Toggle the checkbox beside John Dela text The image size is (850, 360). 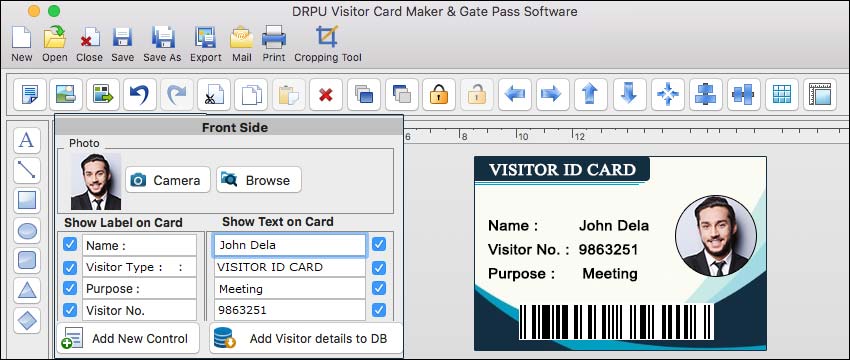[x=379, y=245]
